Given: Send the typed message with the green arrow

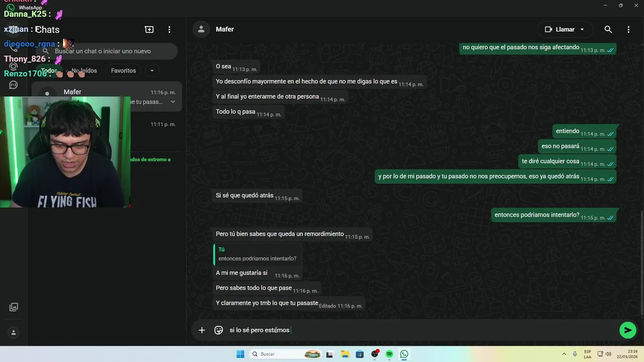Looking at the screenshot, I should 627,330.
